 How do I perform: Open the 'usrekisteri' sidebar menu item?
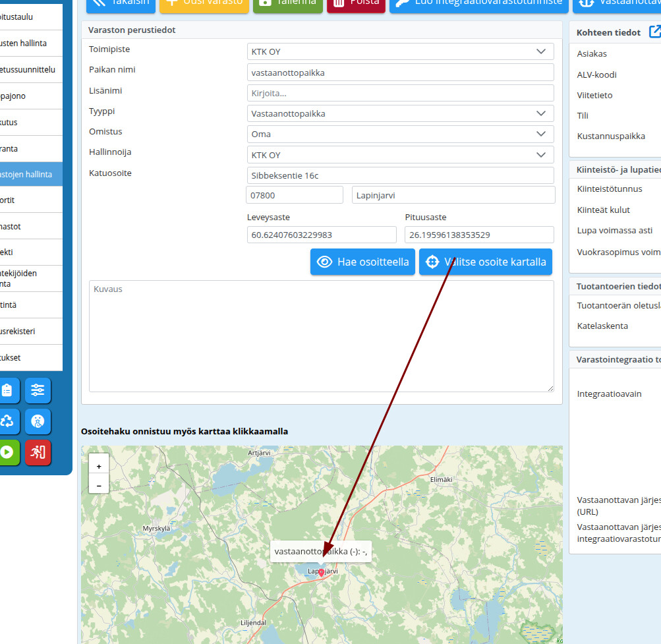tap(30, 332)
